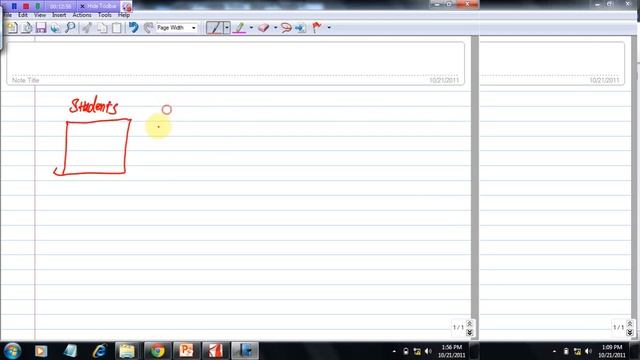The image size is (640, 360).
Task: Click the red Flag tool icon
Action: (x=317, y=28)
